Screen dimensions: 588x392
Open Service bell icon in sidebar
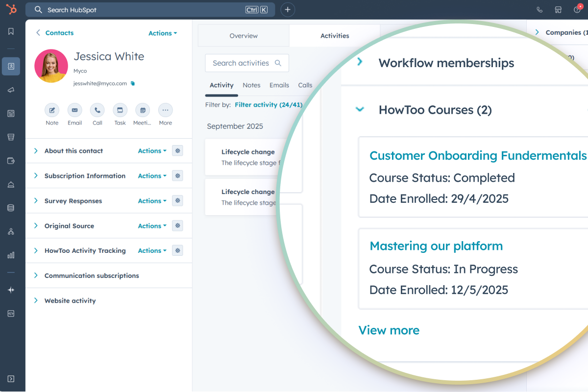[11, 184]
